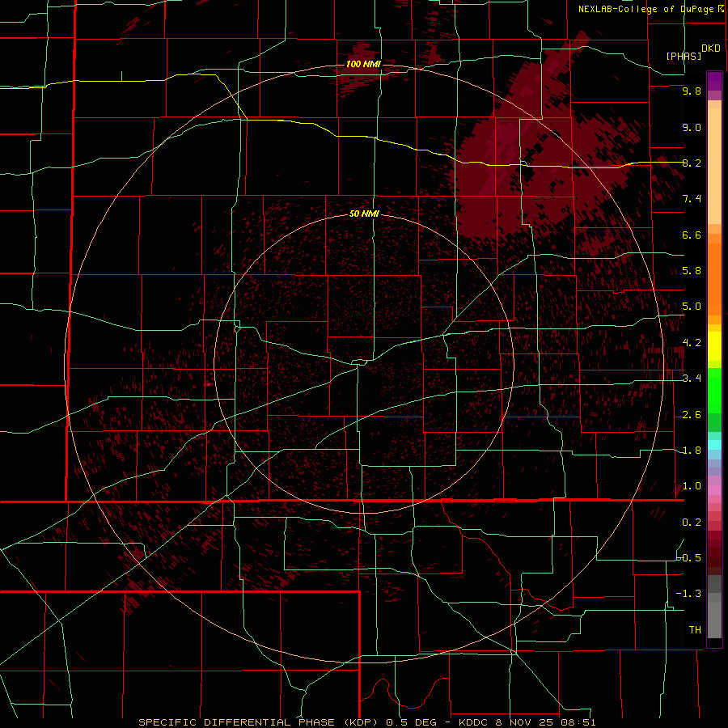Click the 7.4 legend value
The width and height of the screenshot is (728, 728).
coord(692,199)
